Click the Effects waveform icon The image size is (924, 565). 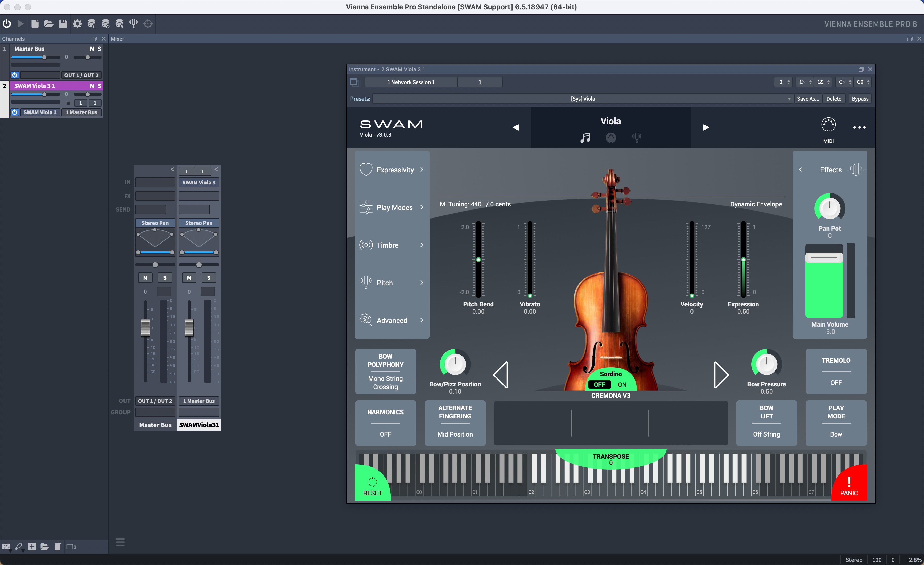pyautogui.click(x=856, y=169)
